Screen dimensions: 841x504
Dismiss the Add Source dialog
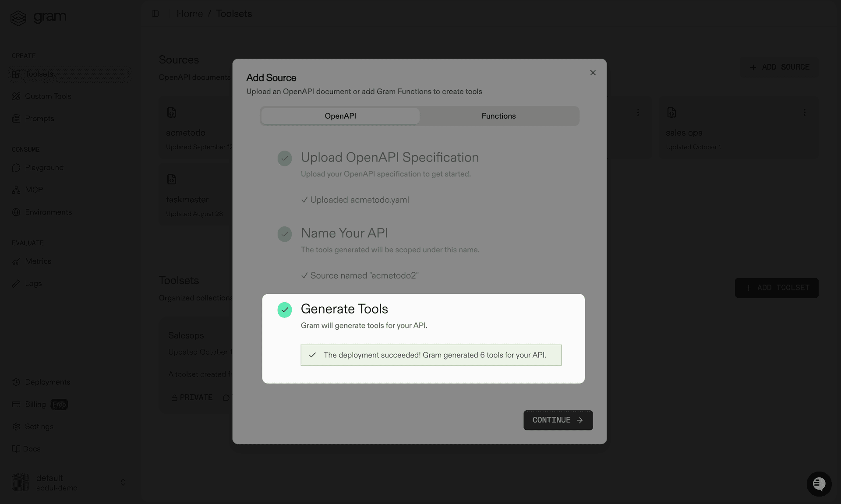pos(593,73)
